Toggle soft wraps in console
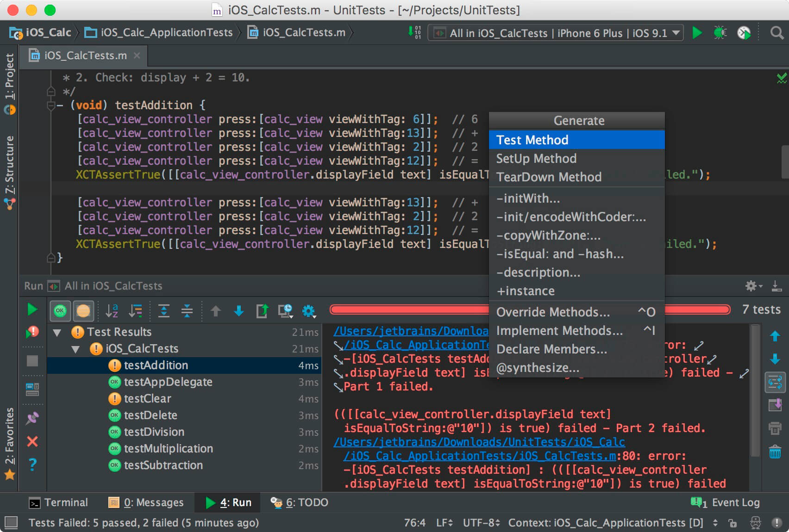This screenshot has height=532, width=789. point(775,382)
